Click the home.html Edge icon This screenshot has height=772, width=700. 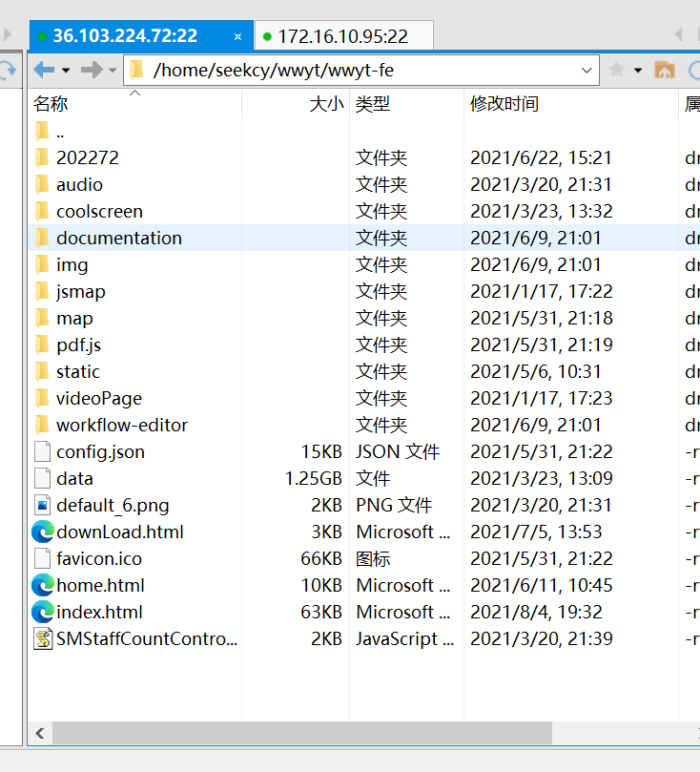[x=43, y=585]
